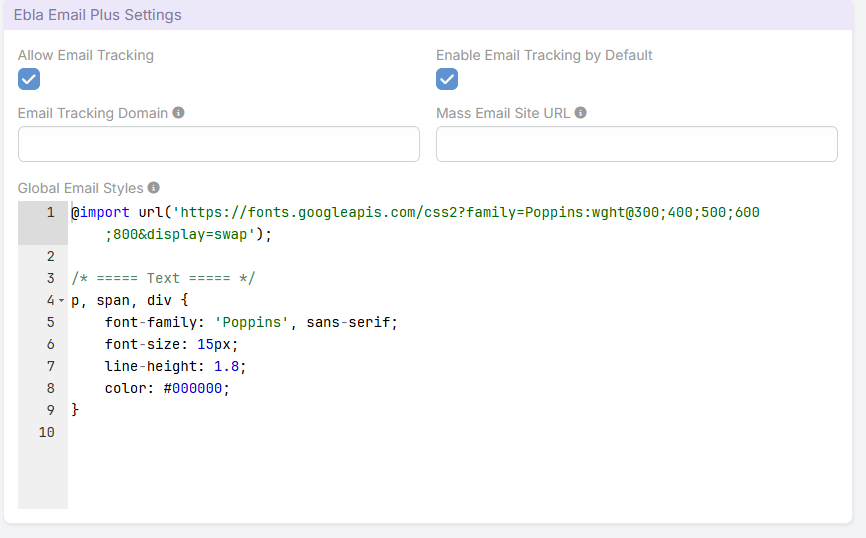Click the Email Tracking Domain input field

pyautogui.click(x=218, y=144)
